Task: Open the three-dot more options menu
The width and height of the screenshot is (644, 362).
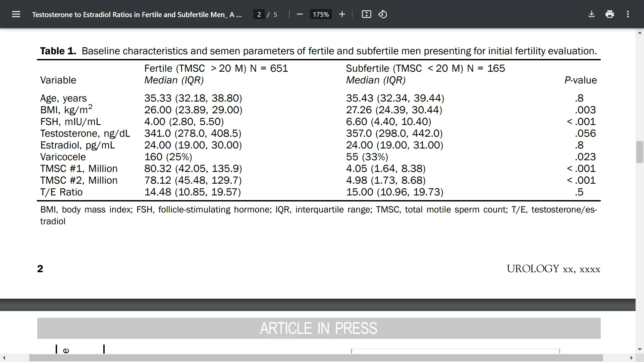Action: tap(628, 14)
